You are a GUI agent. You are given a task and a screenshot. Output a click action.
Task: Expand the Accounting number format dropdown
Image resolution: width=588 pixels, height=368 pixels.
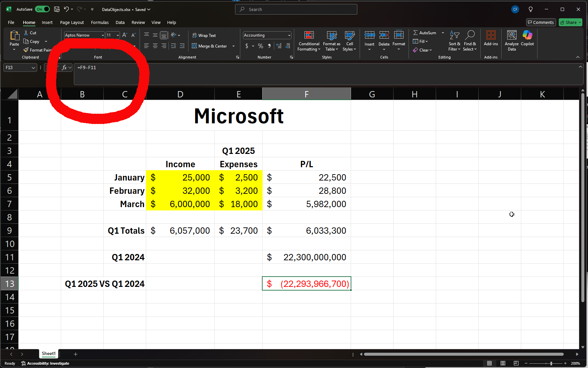(x=289, y=35)
